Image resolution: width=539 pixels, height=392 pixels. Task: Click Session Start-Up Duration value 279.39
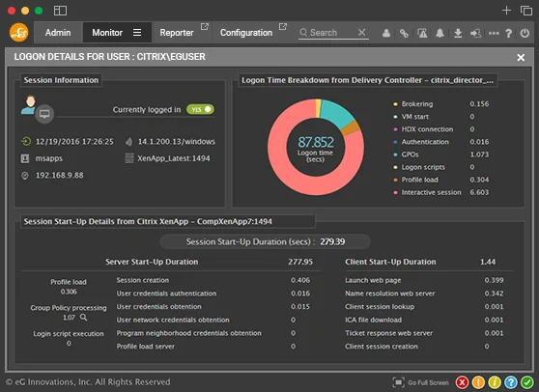[x=332, y=242]
